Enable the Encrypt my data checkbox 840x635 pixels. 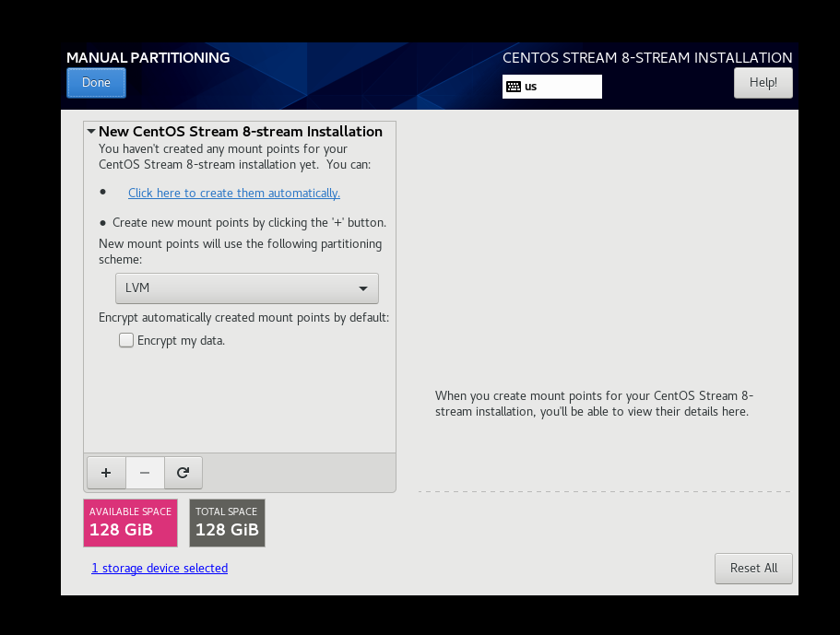[x=126, y=340]
